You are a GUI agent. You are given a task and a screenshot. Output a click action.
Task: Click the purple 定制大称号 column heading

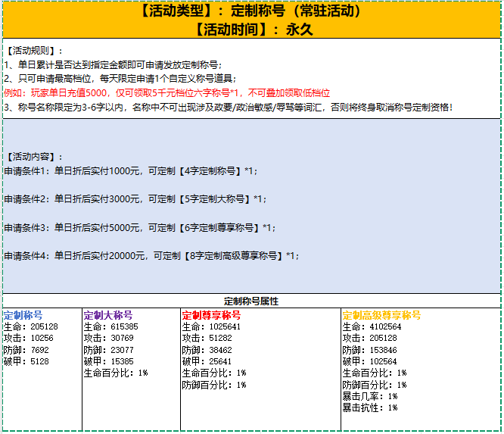pos(108,314)
